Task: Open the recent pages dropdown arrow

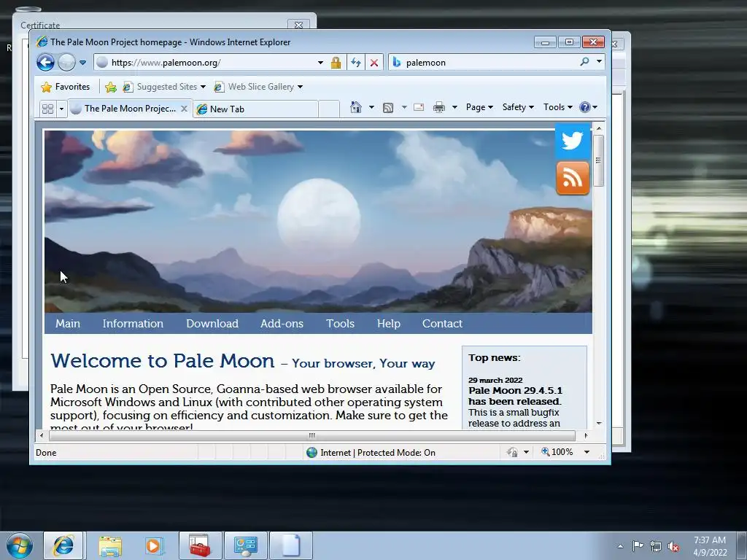Action: pyautogui.click(x=83, y=63)
